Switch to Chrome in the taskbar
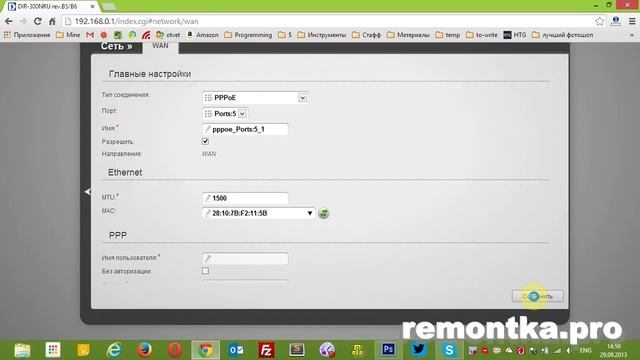Viewport: 640px width, 360px height. pos(206,350)
